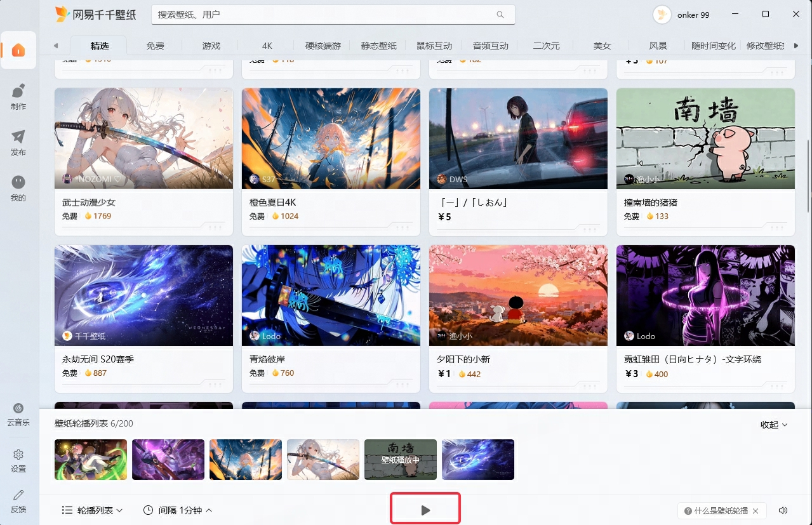Open the 我的 sidebar section
The width and height of the screenshot is (812, 525).
[x=18, y=188]
